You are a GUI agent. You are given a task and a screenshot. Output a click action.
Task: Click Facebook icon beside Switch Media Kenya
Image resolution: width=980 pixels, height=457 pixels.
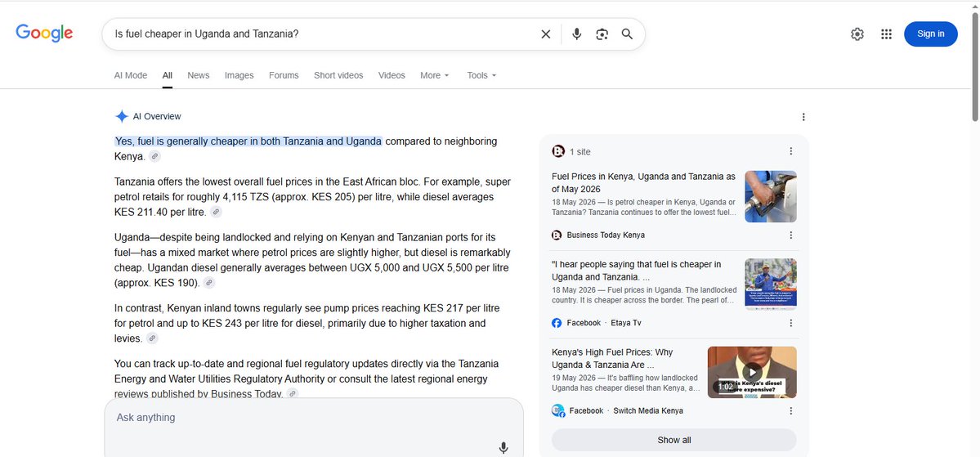pos(558,410)
